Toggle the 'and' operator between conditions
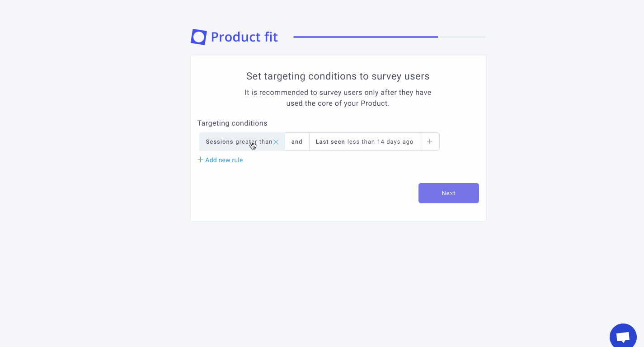 [x=297, y=141]
